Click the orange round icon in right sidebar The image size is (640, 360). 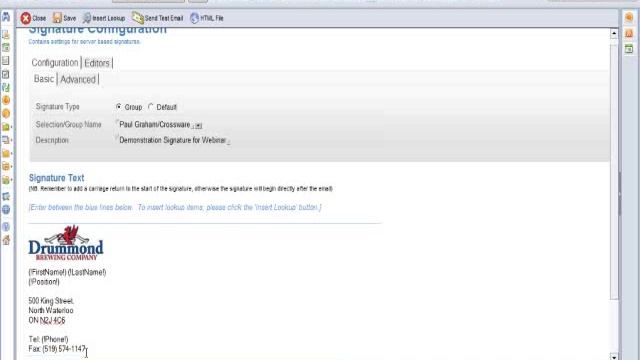coord(629,17)
